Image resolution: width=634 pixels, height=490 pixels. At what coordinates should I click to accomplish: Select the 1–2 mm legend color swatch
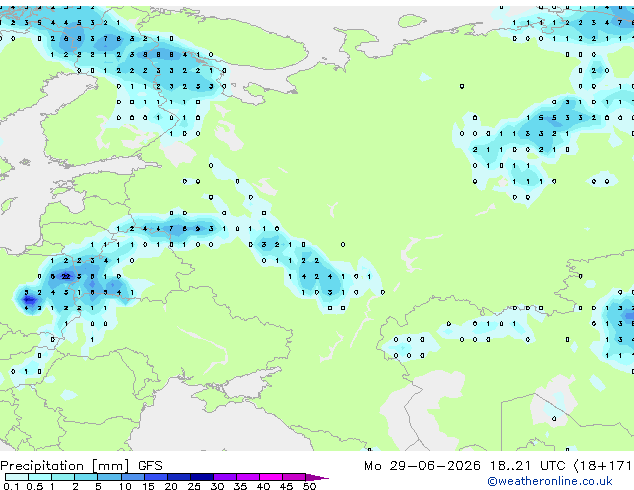63,477
